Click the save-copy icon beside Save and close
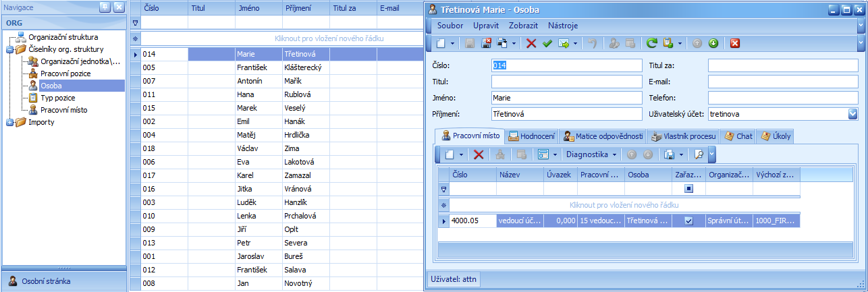Screen dimensions: 868x292 pos(502,43)
